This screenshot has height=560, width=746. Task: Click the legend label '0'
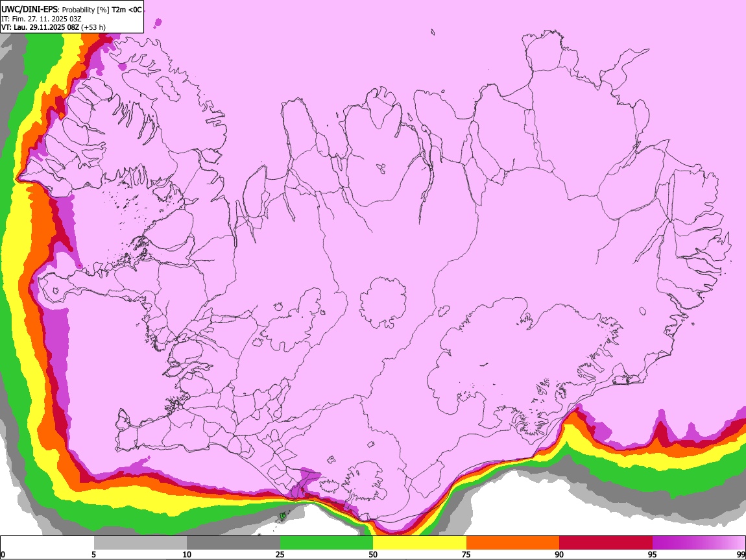(3, 555)
